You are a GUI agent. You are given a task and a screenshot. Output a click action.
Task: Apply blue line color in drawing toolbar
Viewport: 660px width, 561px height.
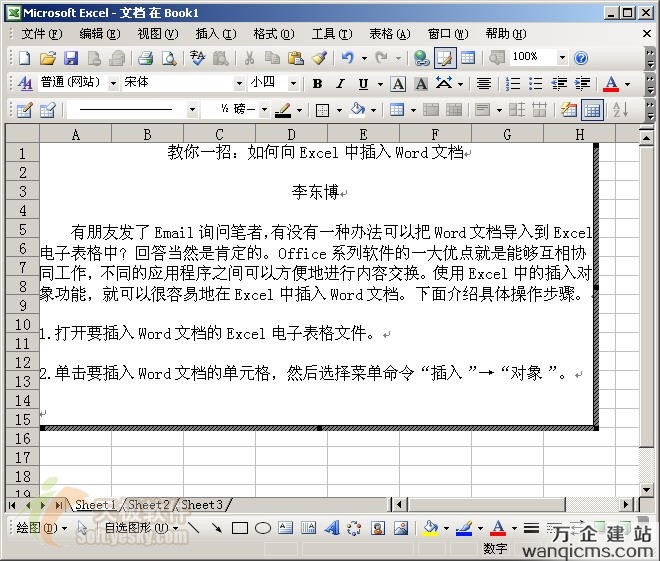pyautogui.click(x=464, y=528)
